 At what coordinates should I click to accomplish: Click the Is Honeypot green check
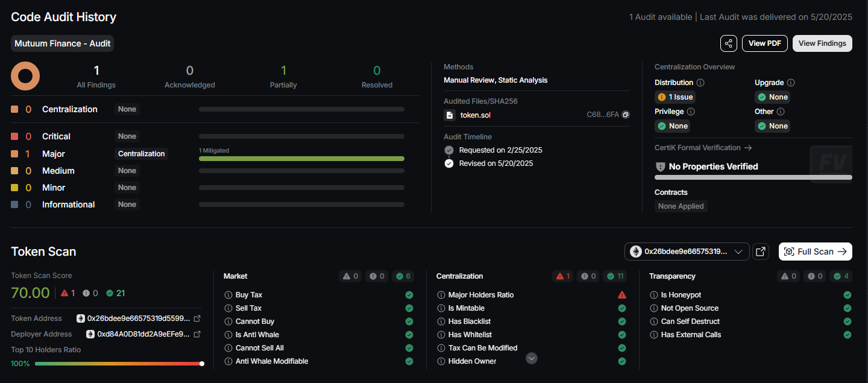pos(848,295)
